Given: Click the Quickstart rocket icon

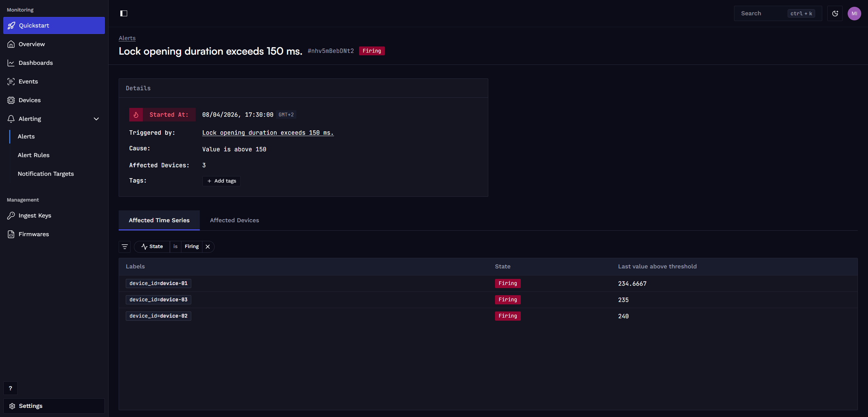Looking at the screenshot, I should click(11, 25).
